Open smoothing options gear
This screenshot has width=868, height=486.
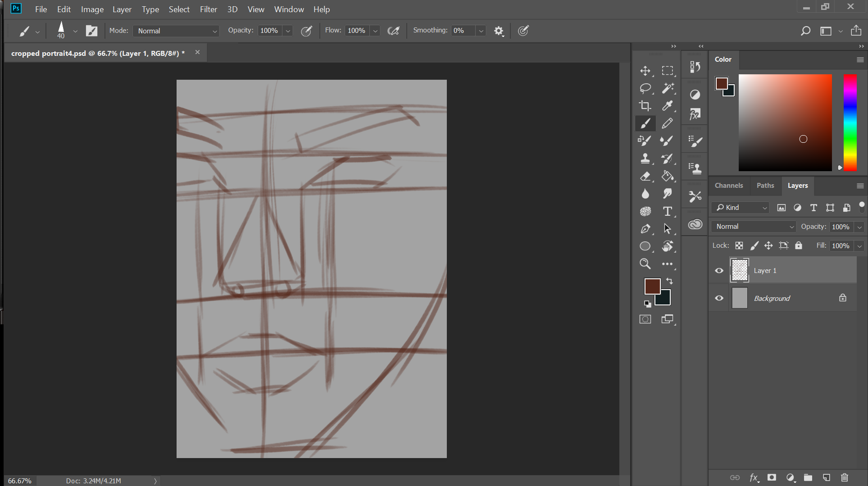click(x=499, y=31)
